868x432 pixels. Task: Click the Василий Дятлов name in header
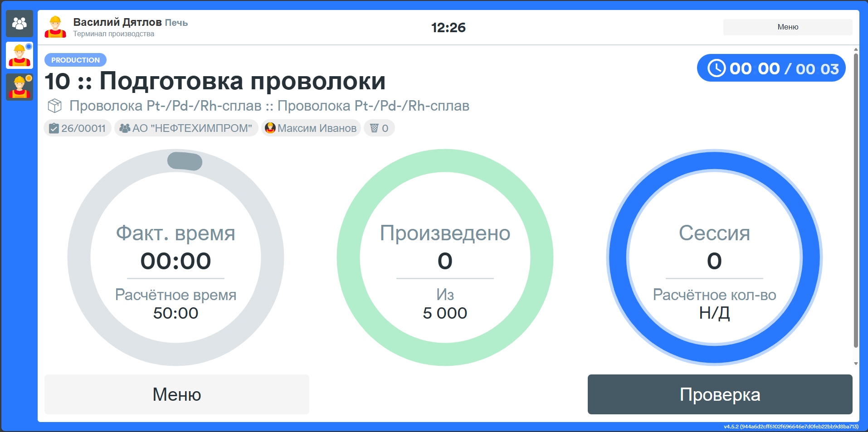(117, 22)
